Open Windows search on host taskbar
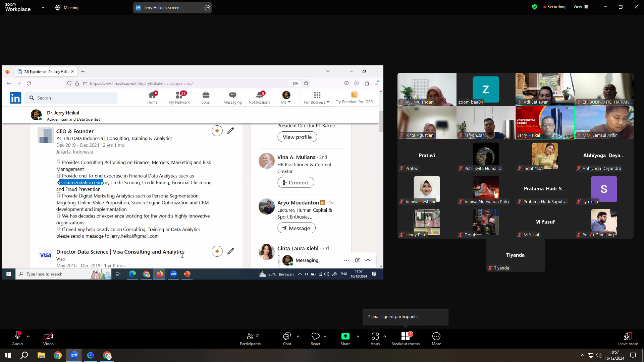Screen dimensions: 644x362 click(24, 355)
